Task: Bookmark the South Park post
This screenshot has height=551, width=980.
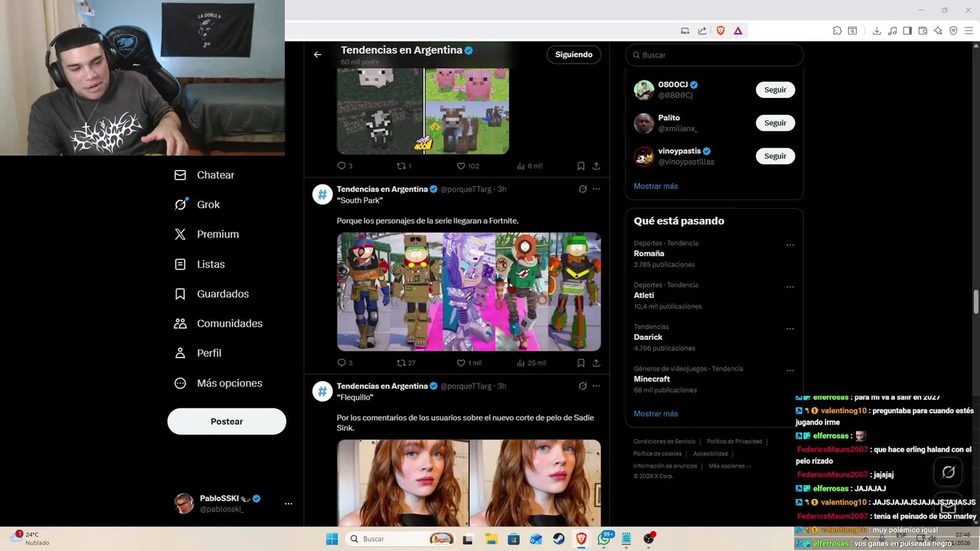Action: point(581,363)
